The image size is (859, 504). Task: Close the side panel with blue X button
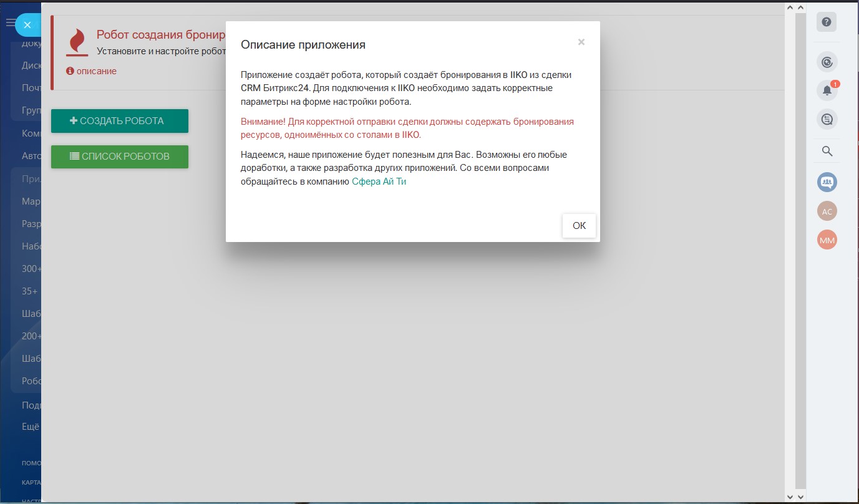pyautogui.click(x=27, y=25)
